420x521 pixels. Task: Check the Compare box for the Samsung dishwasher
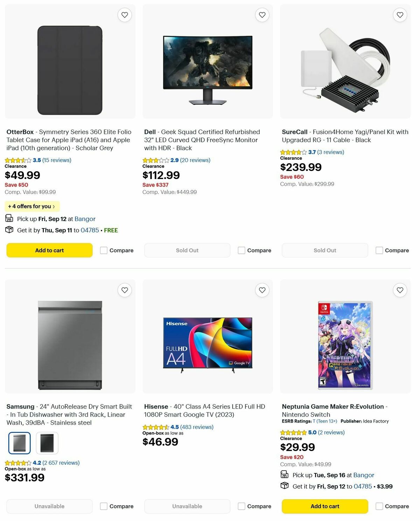coord(104,506)
